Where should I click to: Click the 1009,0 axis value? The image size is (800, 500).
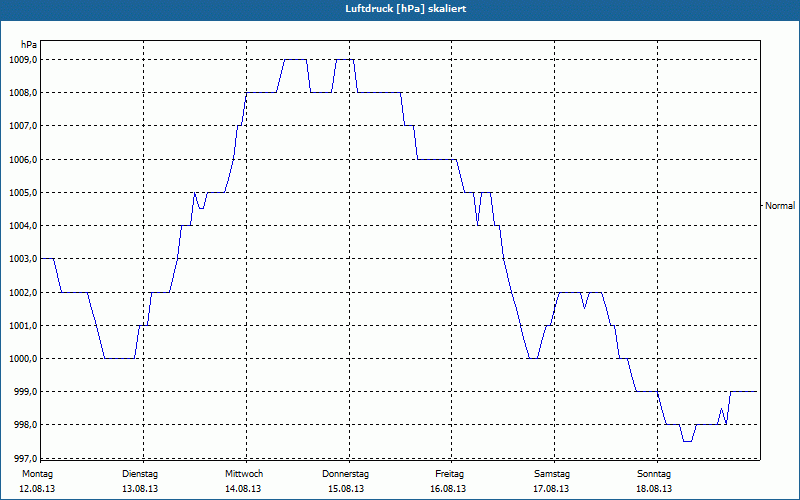pyautogui.click(x=23, y=60)
